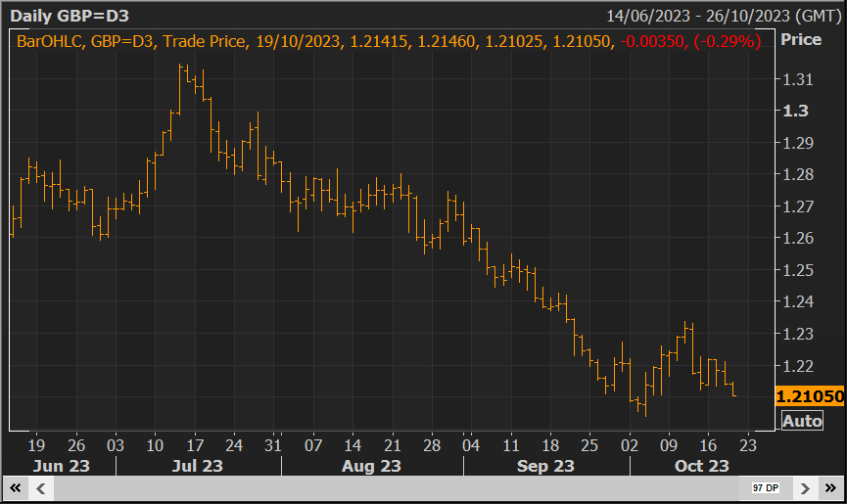Click the Price axis header

[800, 40]
